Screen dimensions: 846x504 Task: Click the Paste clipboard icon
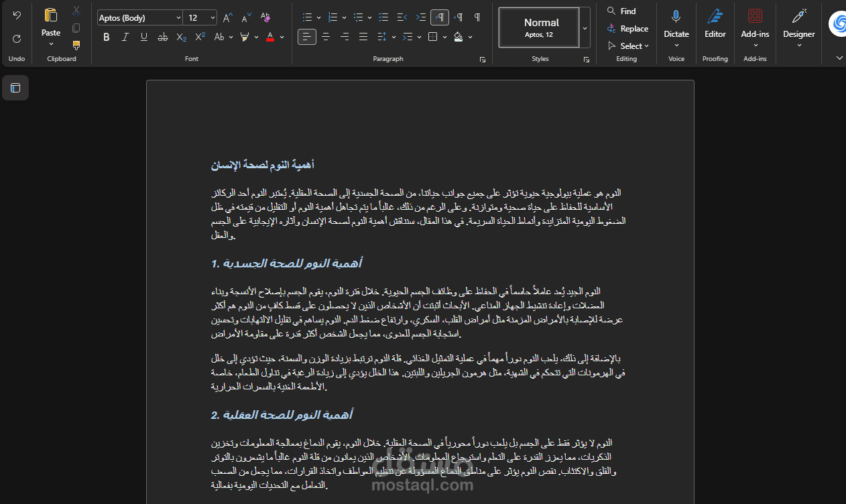[51, 15]
